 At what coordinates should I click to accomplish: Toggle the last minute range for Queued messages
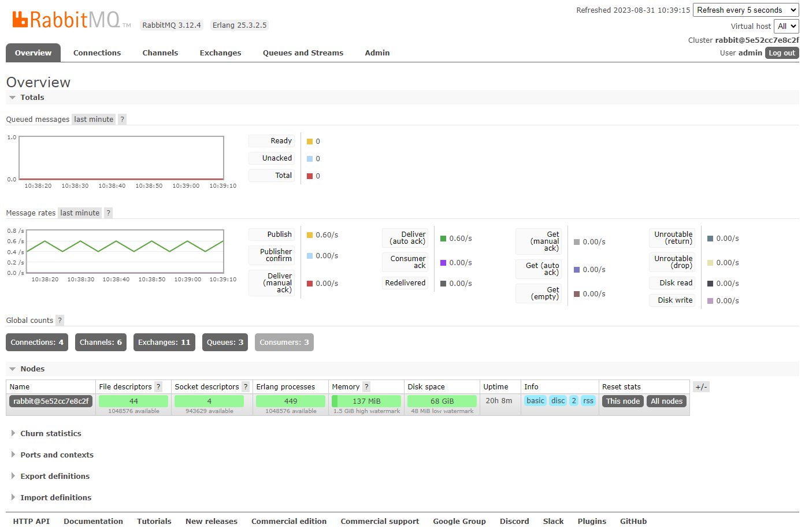pos(93,119)
